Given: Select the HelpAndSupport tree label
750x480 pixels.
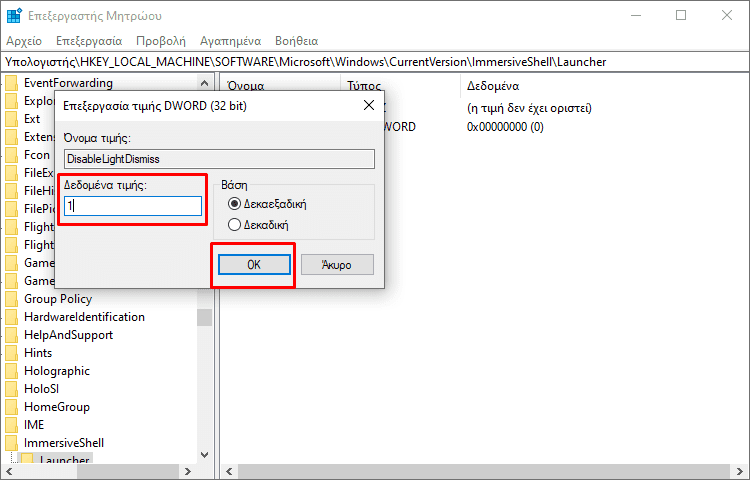Looking at the screenshot, I should click(x=68, y=335).
